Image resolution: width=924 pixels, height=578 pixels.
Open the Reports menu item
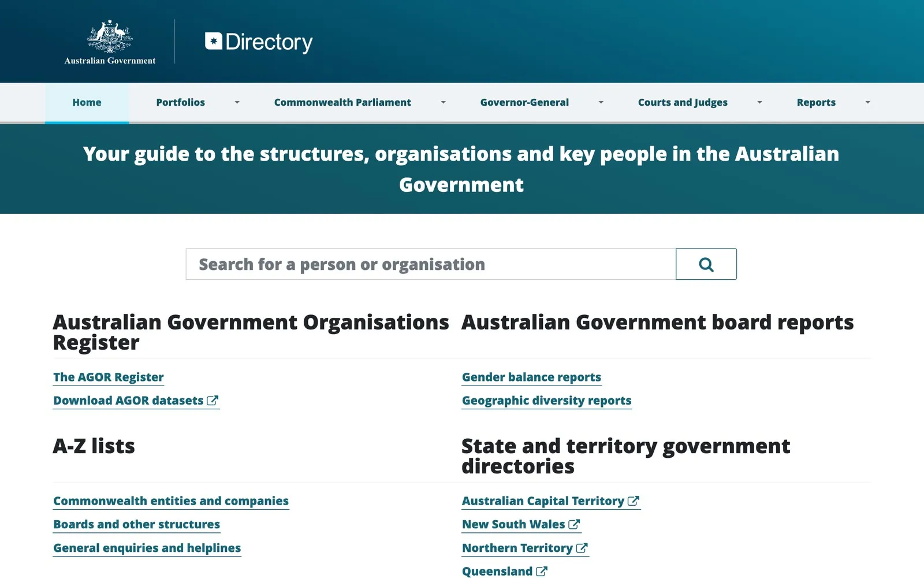[816, 102]
